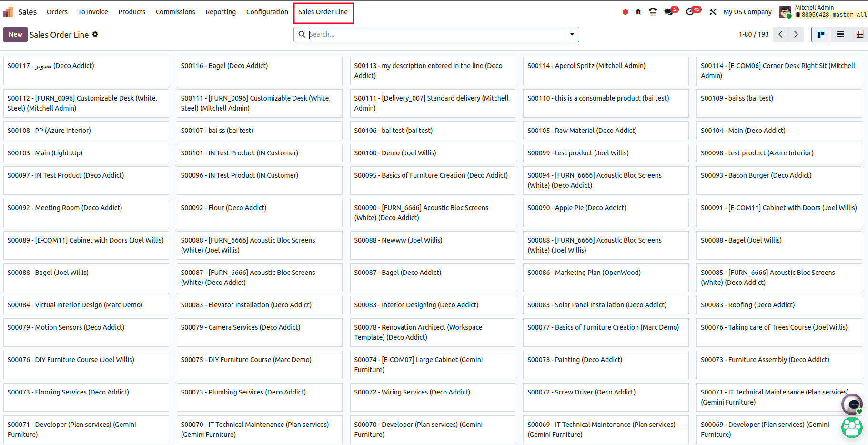Click the 1-80 / 193 pager counter
Viewport: 868px width, 445px height.
754,34
